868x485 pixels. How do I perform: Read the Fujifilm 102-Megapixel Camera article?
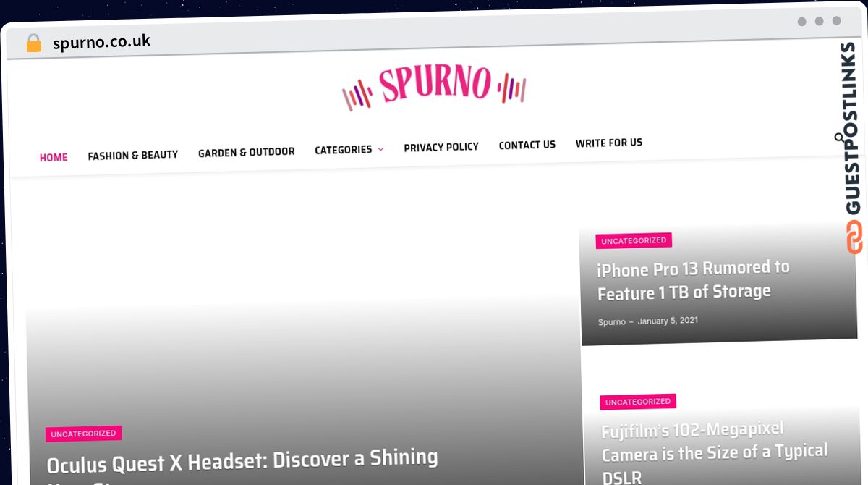pos(715,452)
